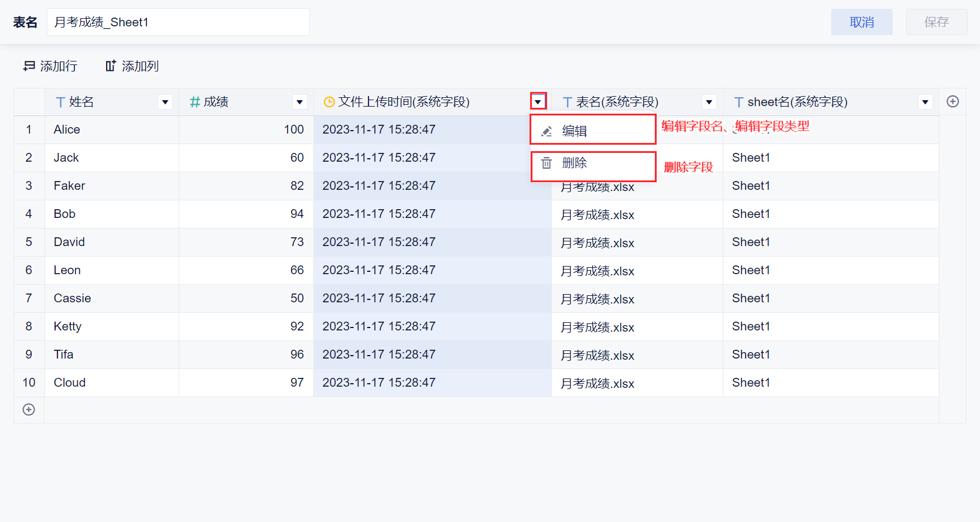The image size is (980, 522).
Task: Expand the 表名(系统字段) column dropdown
Action: [709, 102]
